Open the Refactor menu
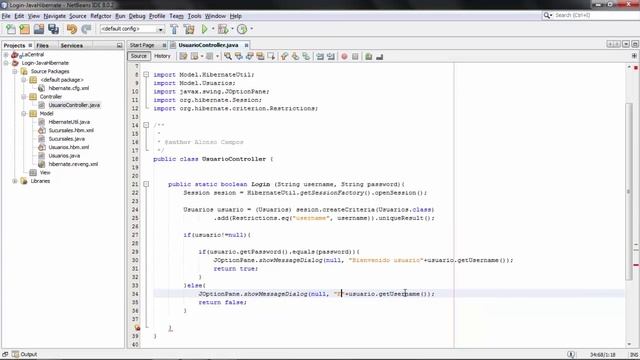The width and height of the screenshot is (640, 360). pyautogui.click(x=101, y=16)
